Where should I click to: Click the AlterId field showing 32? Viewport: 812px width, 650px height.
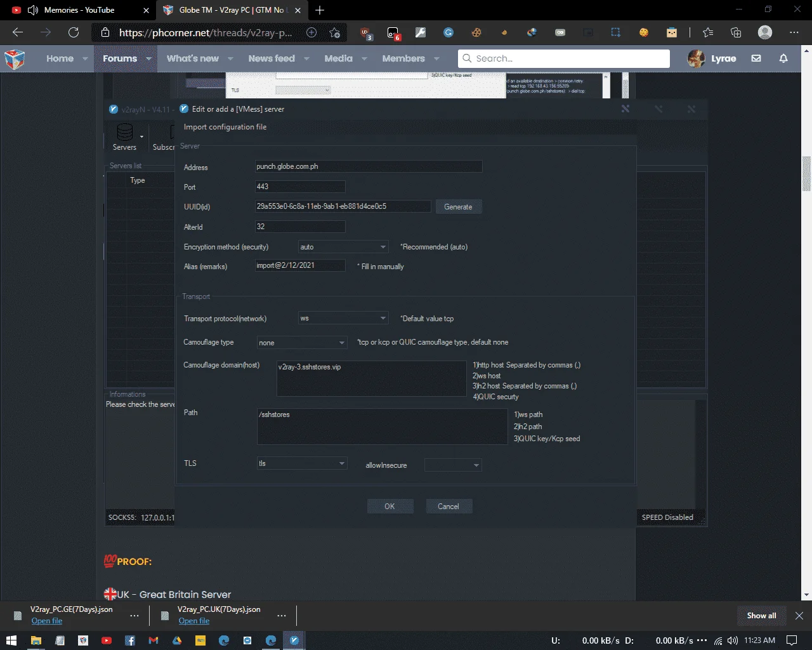click(x=300, y=227)
